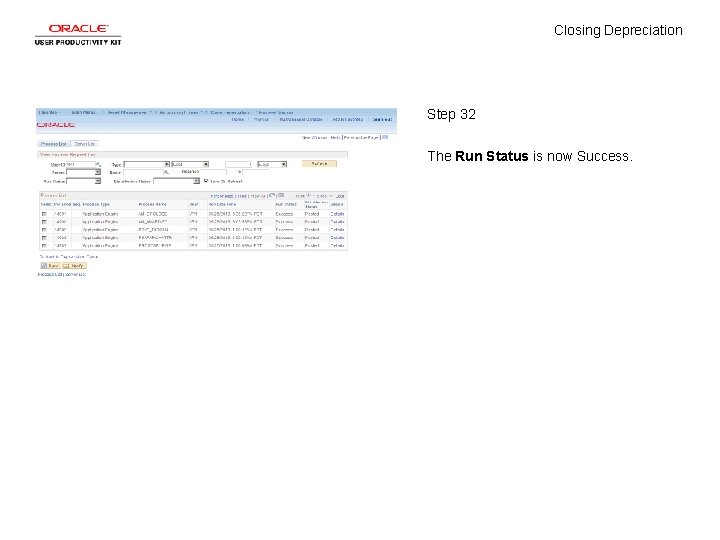Tick the Select checkbox in the fourth process row
This screenshot has width=720, height=540.
[x=44, y=238]
